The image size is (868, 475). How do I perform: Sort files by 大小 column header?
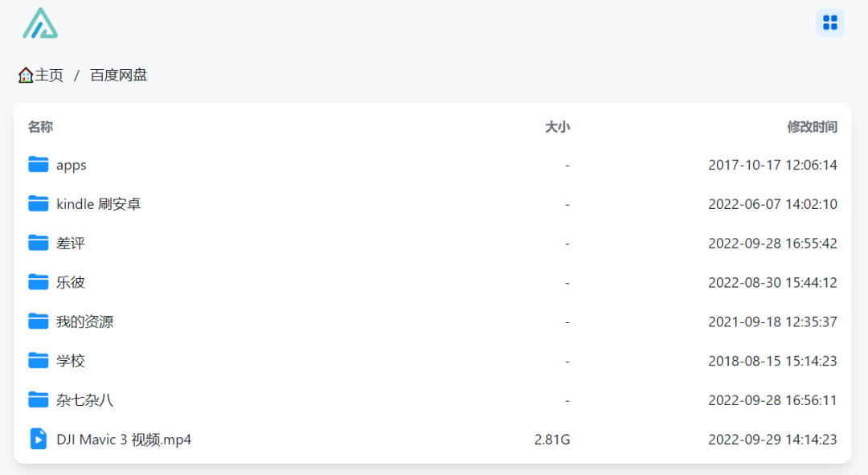click(557, 127)
